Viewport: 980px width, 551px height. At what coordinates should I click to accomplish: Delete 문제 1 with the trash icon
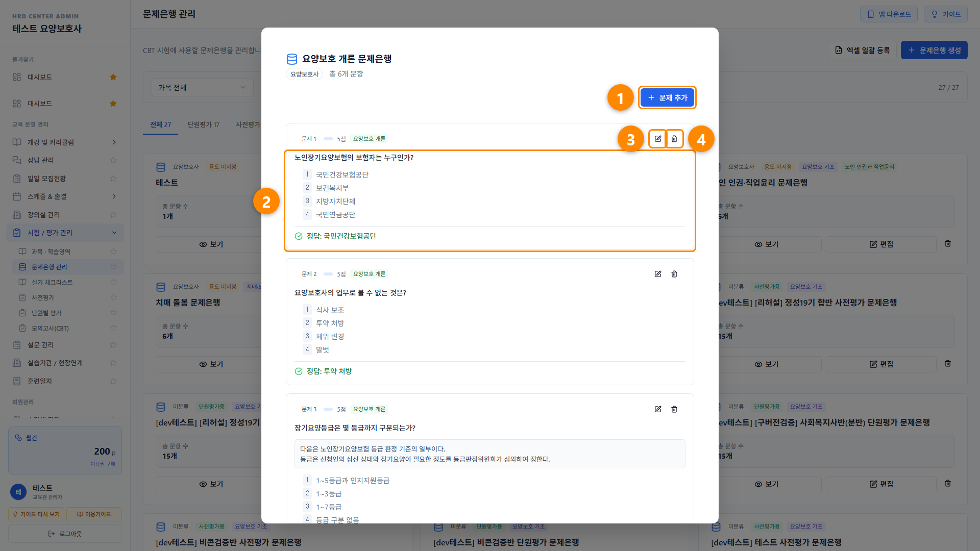point(674,139)
